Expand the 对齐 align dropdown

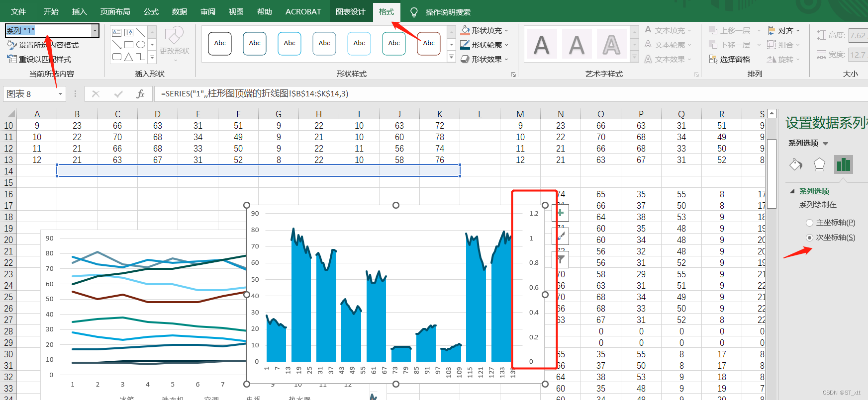coord(798,30)
